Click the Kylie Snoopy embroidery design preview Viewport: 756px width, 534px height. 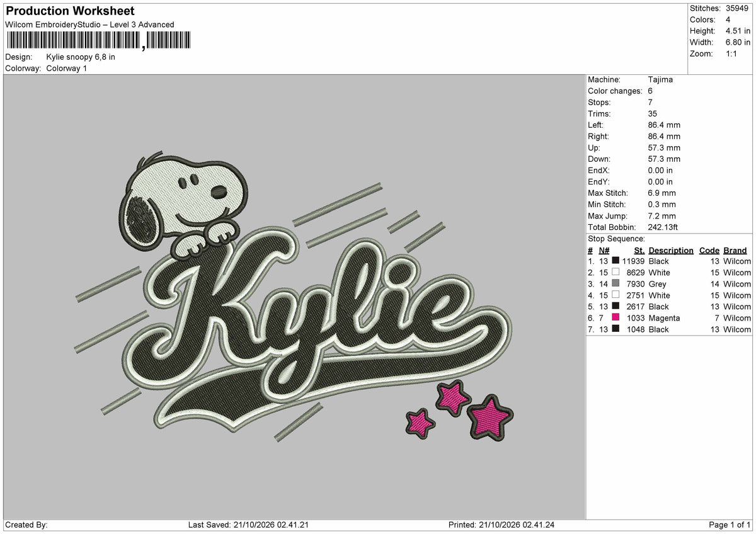294,297
